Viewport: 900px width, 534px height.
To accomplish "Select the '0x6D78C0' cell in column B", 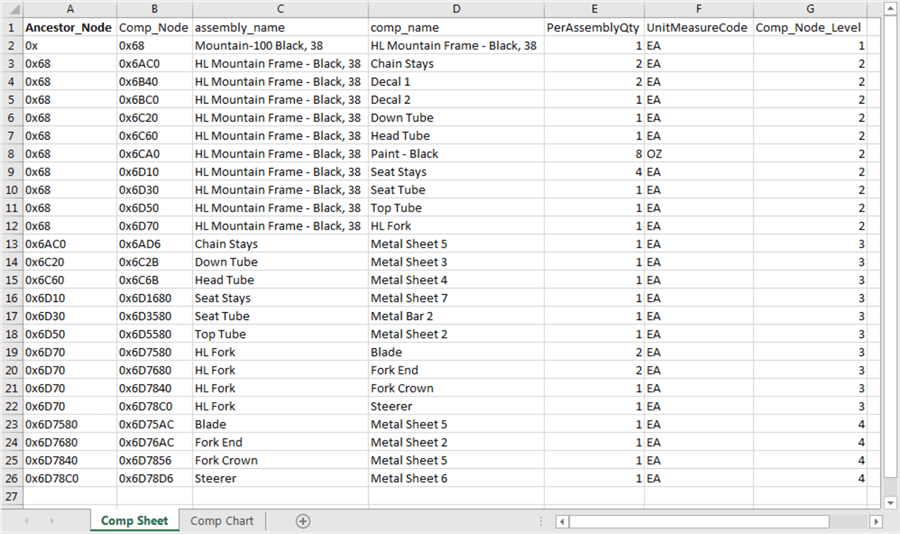I will [154, 406].
